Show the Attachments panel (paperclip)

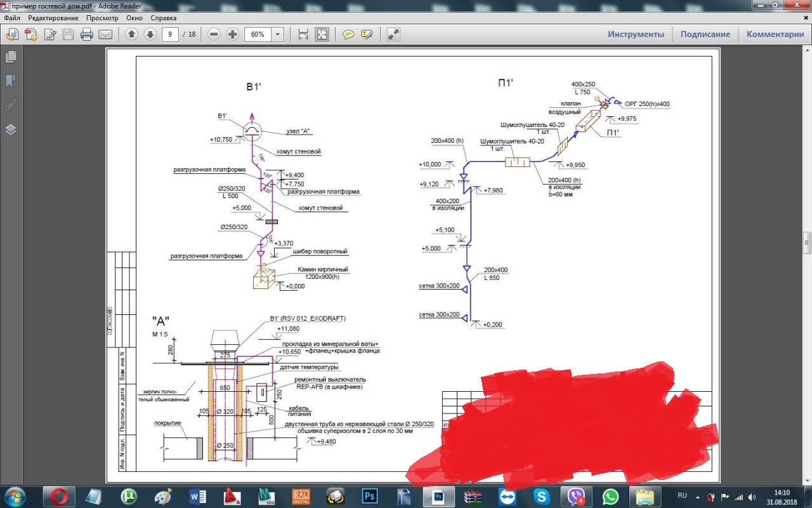pos(11,105)
